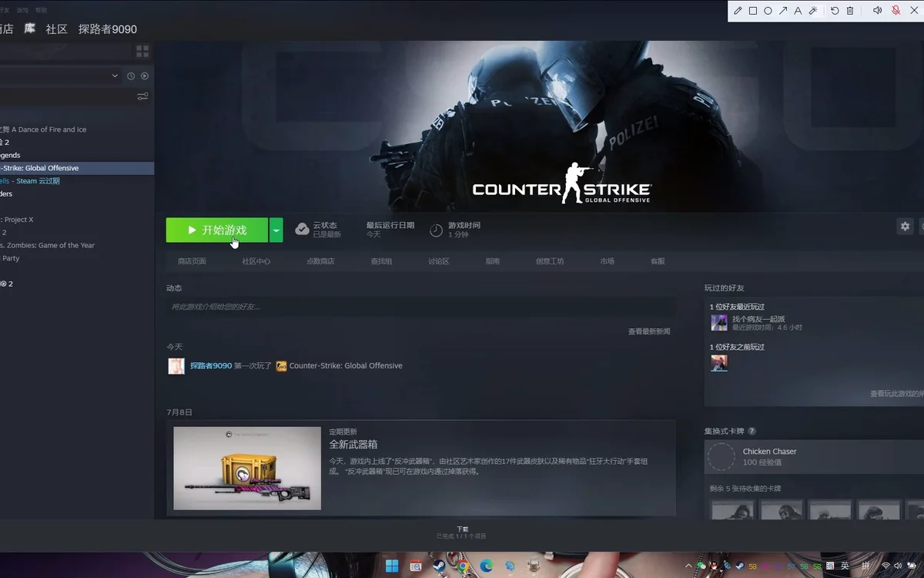Open the launch options dropdown arrow
The image size is (924, 578).
tap(276, 230)
